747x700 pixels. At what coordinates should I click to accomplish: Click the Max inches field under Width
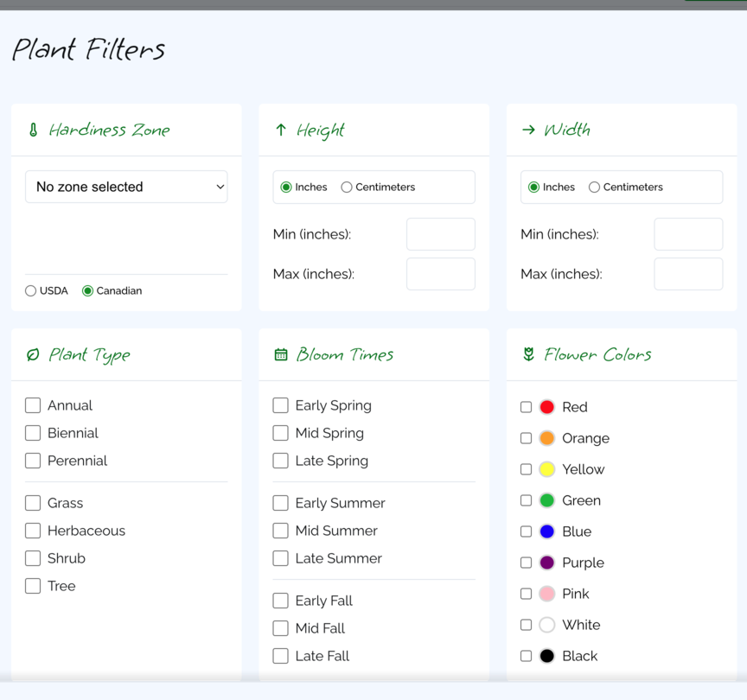(688, 274)
